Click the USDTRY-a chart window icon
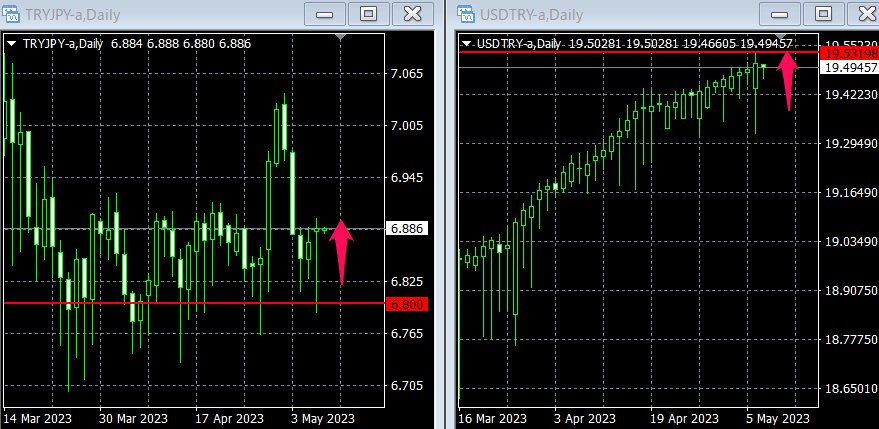 [468, 13]
